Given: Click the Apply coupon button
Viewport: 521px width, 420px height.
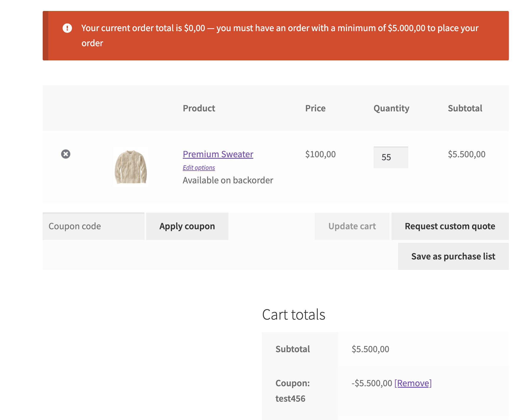Looking at the screenshot, I should point(187,226).
